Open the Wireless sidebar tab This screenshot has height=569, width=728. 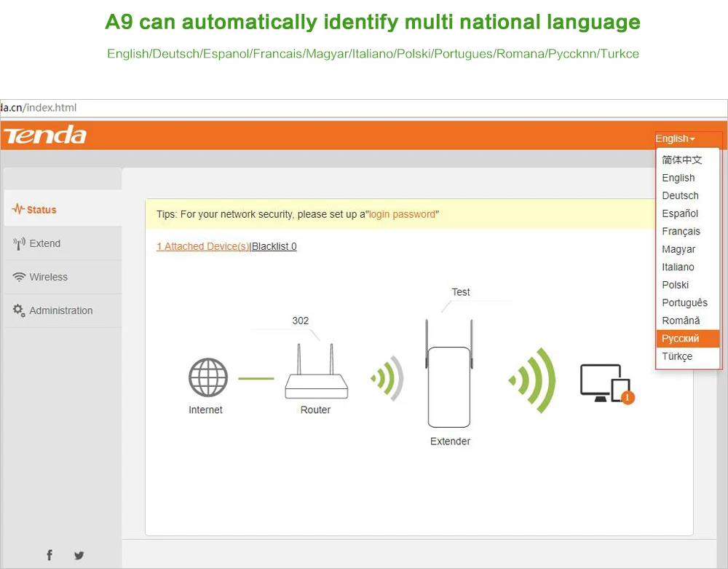click(x=63, y=277)
